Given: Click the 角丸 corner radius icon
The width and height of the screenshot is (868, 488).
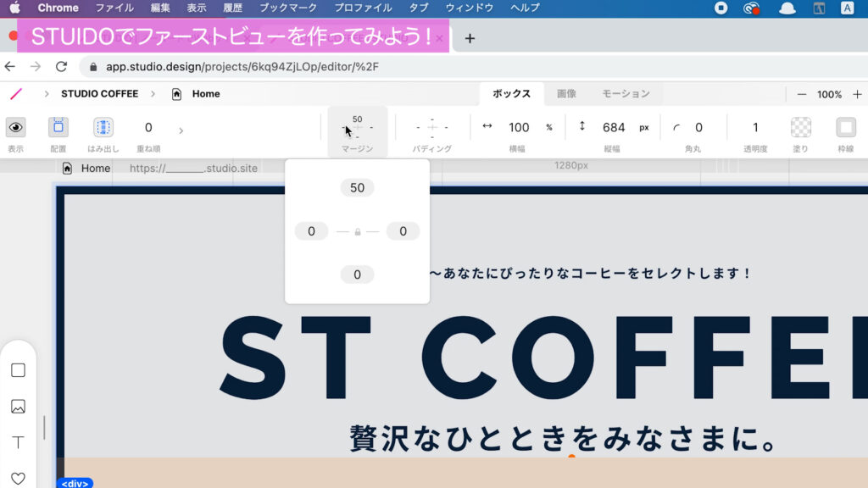Looking at the screenshot, I should point(676,128).
